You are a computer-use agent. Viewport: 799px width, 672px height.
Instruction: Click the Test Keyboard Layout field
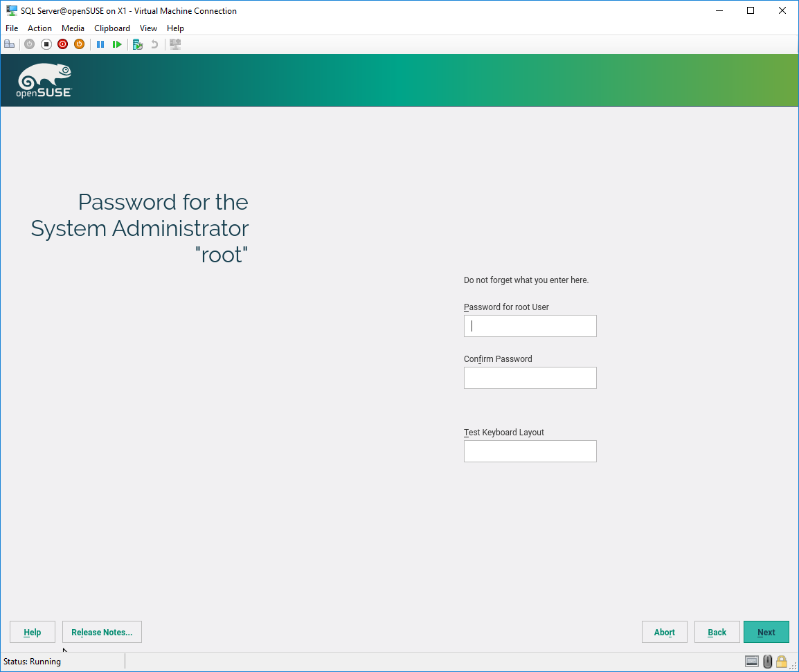(x=530, y=451)
